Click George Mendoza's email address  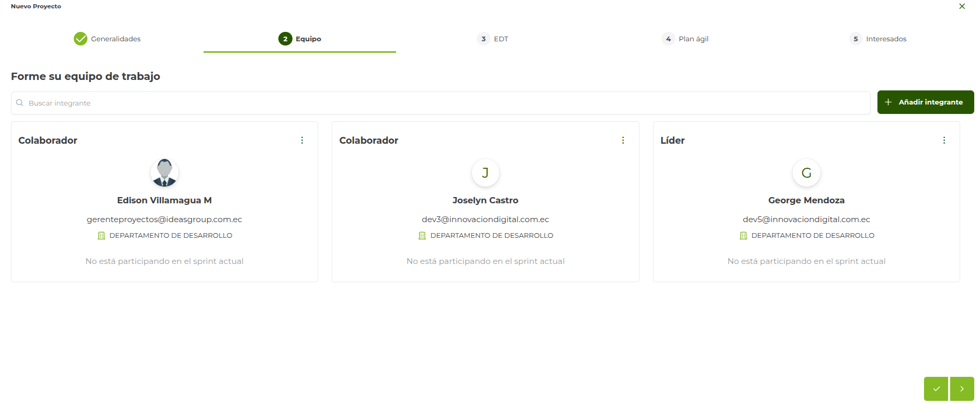(x=806, y=220)
